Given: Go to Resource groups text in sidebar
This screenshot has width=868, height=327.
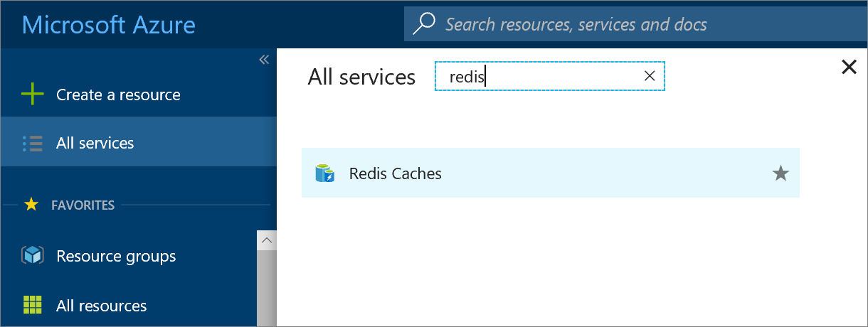Looking at the screenshot, I should (116, 256).
